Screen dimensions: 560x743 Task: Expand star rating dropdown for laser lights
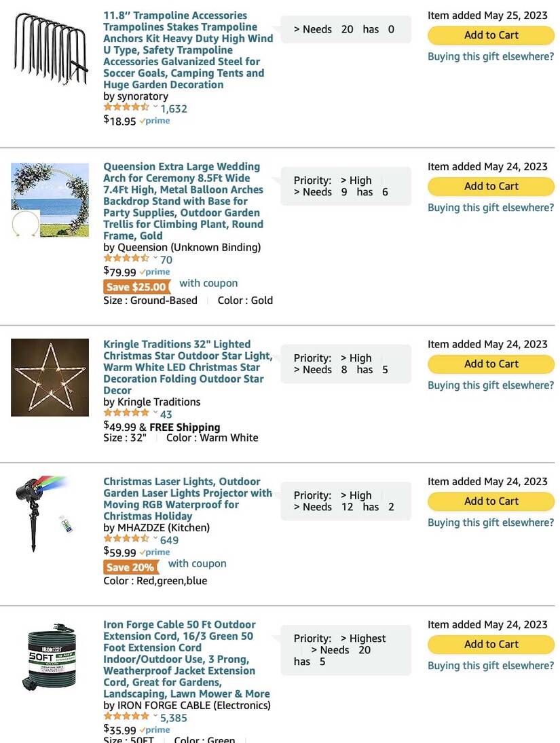click(155, 539)
